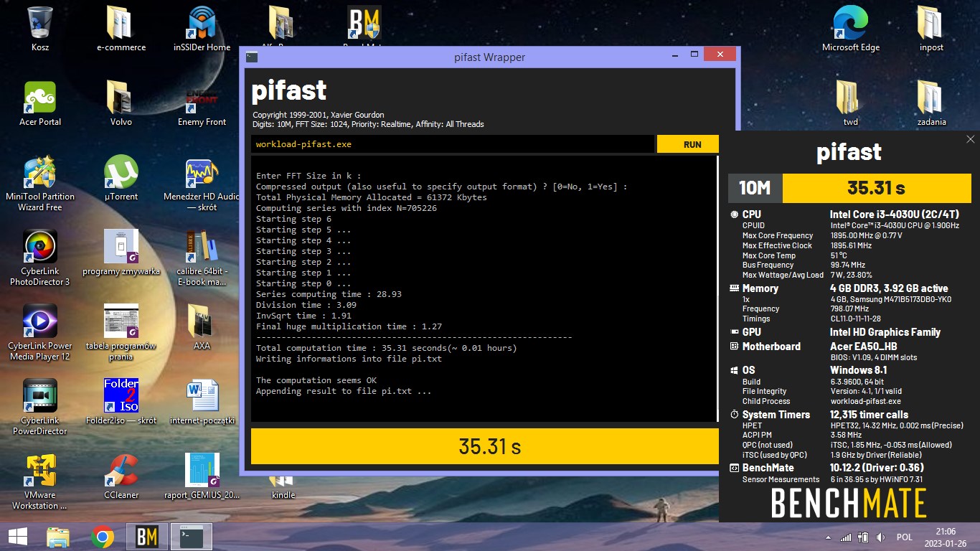This screenshot has height=551, width=980.
Task: Open the Acer Portal shortcut
Action: point(40,104)
